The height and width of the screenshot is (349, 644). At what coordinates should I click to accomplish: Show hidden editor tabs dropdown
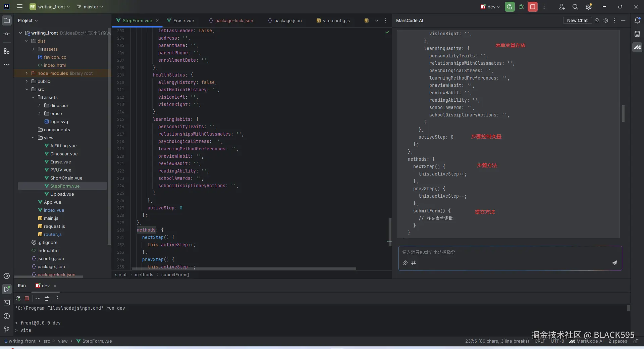(377, 20)
